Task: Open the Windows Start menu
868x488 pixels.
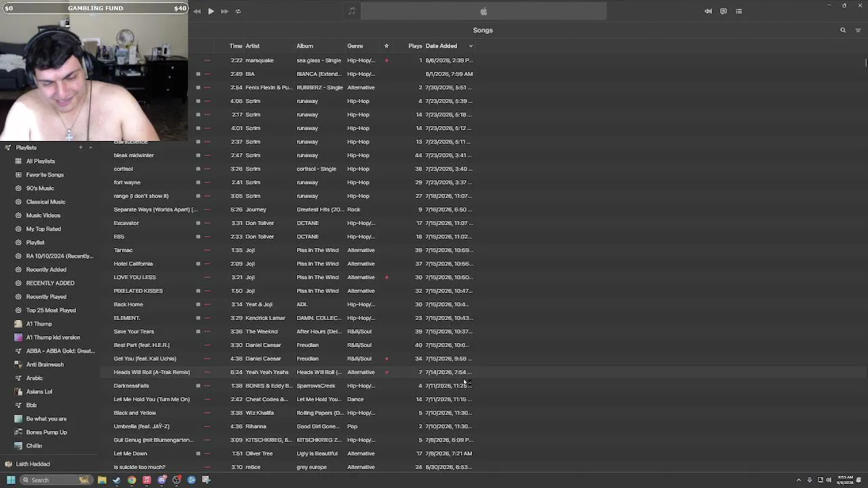Action: [x=11, y=480]
